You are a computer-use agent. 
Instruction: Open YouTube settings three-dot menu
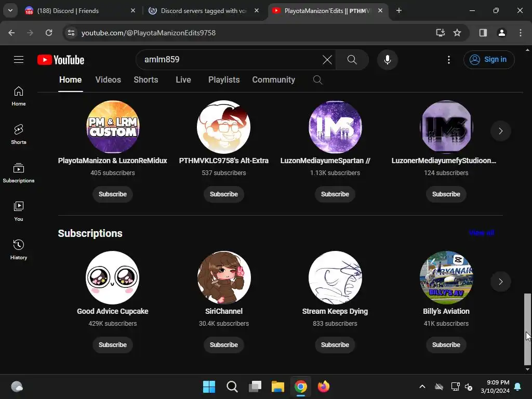click(448, 60)
